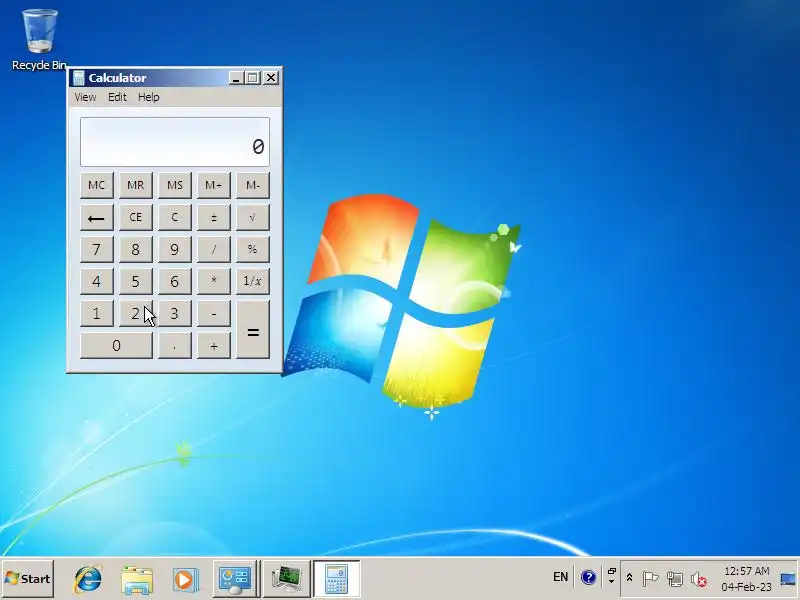
Task: Click the minus key
Action: 214,313
